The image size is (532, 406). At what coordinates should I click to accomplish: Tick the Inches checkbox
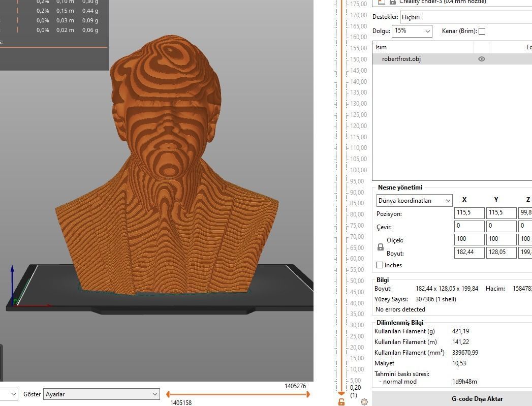pyautogui.click(x=380, y=265)
